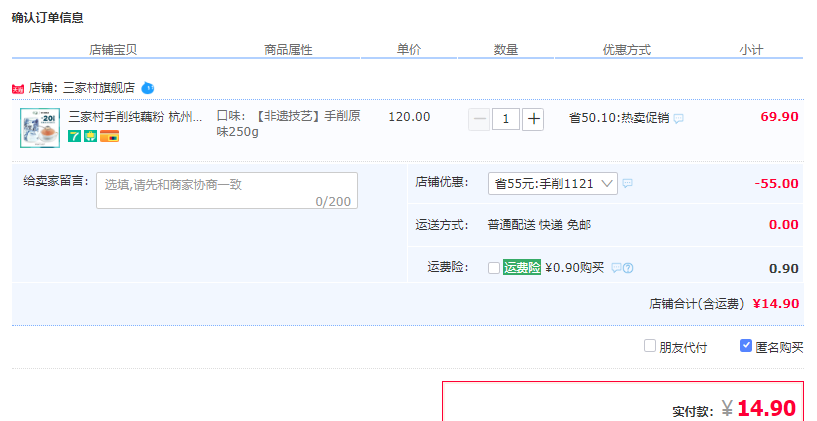The height and width of the screenshot is (421, 817).
Task: Open the 三家村 lotus root powder product thumbnail
Action: [x=40, y=128]
